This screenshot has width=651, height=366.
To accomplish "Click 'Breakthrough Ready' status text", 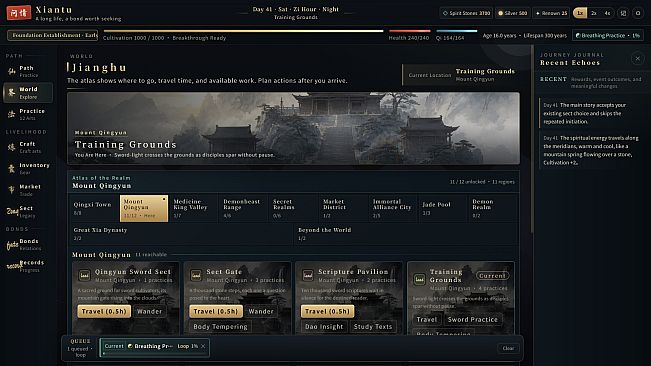I will [x=199, y=38].
